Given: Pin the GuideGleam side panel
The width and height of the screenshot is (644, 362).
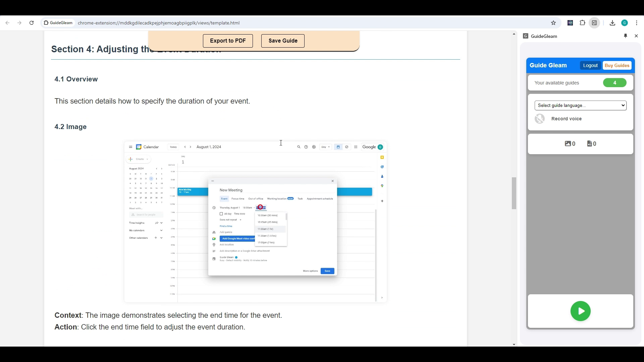Looking at the screenshot, I should click(x=625, y=36).
